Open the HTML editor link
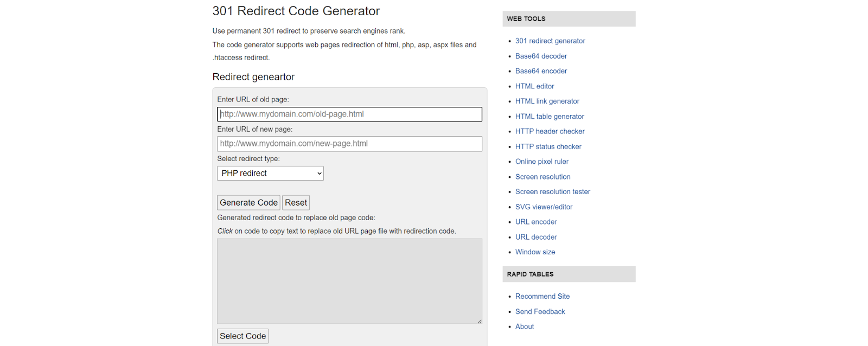Viewport: 868px width, 346px height. point(534,86)
